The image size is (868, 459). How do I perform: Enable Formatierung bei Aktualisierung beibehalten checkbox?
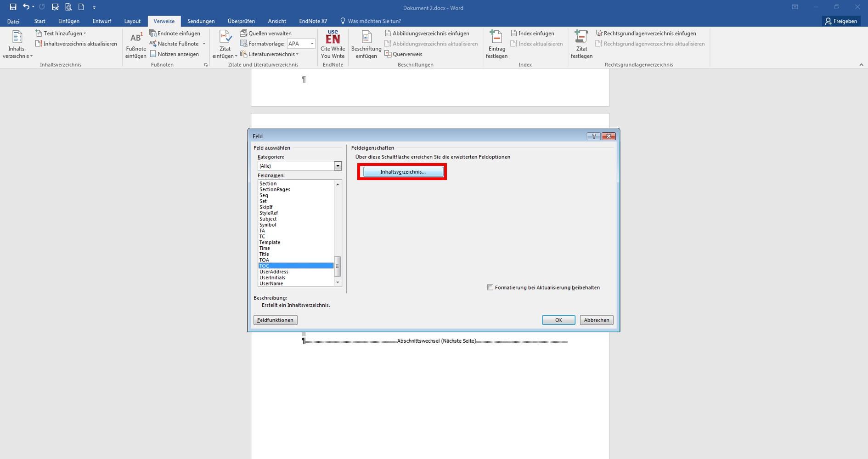coord(490,288)
